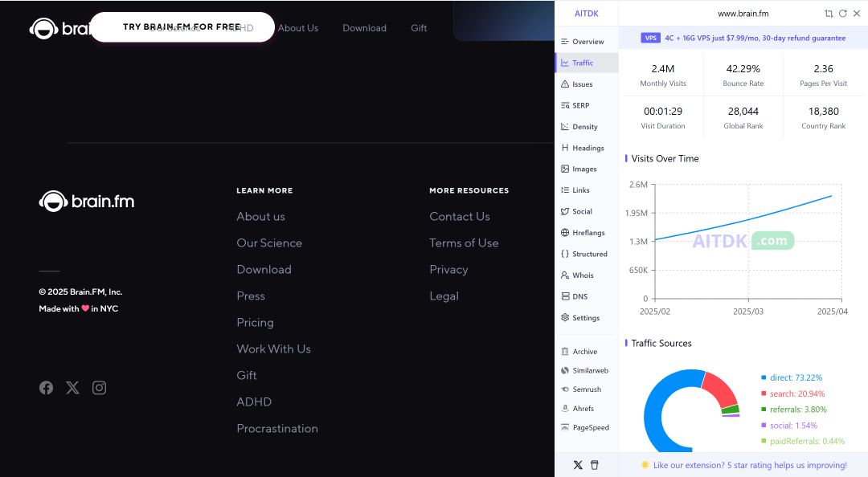Open Gift in top navigation
The height and width of the screenshot is (477, 868).
[x=419, y=27]
